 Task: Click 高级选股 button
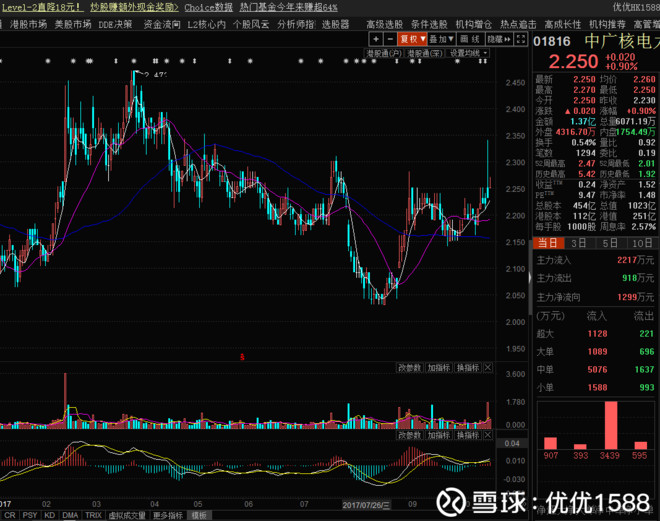coord(384,24)
